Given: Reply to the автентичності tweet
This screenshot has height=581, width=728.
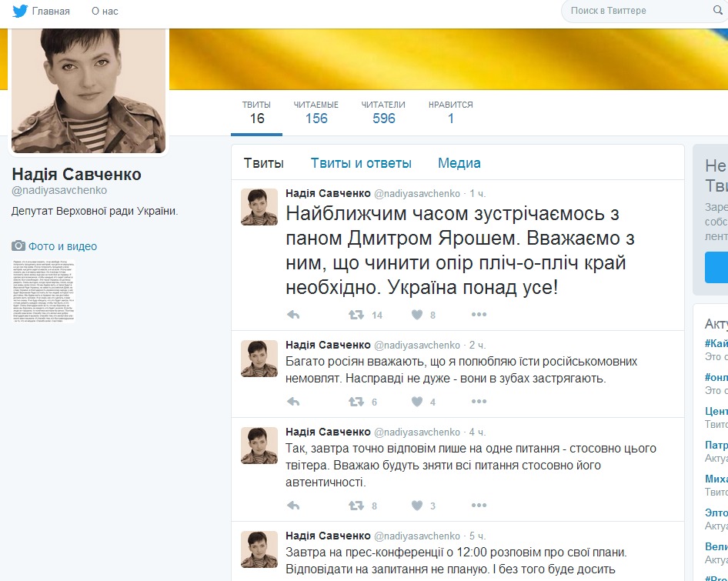Looking at the screenshot, I should (x=293, y=506).
